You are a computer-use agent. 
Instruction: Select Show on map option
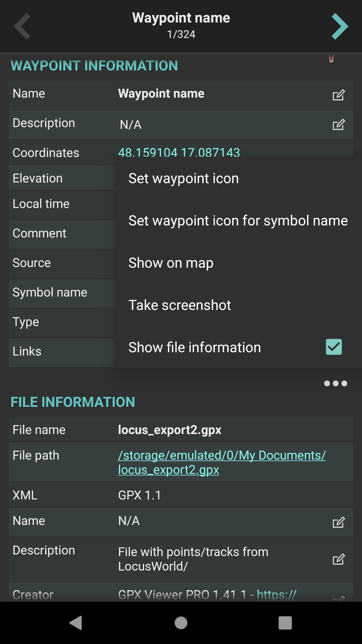coord(171,263)
